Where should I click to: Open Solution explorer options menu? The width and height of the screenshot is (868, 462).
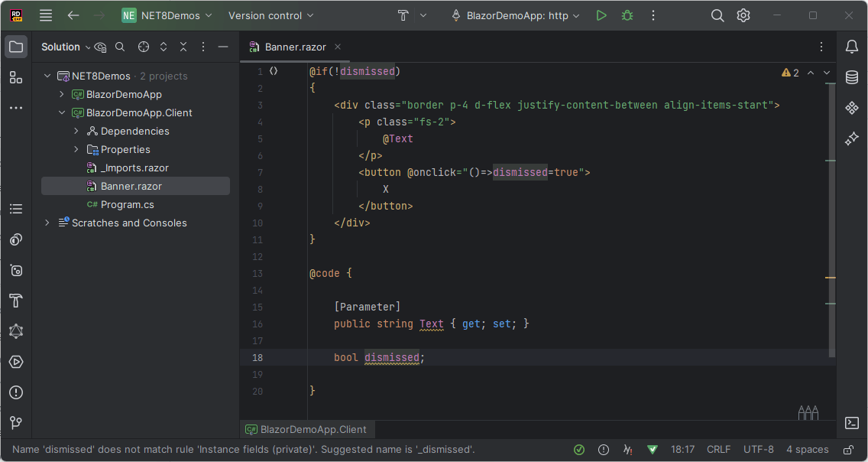tap(203, 47)
